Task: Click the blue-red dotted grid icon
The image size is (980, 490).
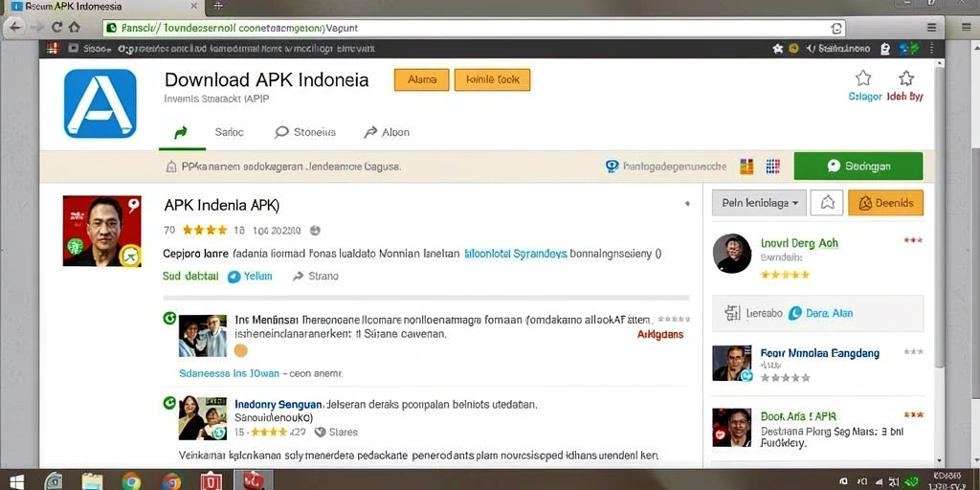Action: 772,167
